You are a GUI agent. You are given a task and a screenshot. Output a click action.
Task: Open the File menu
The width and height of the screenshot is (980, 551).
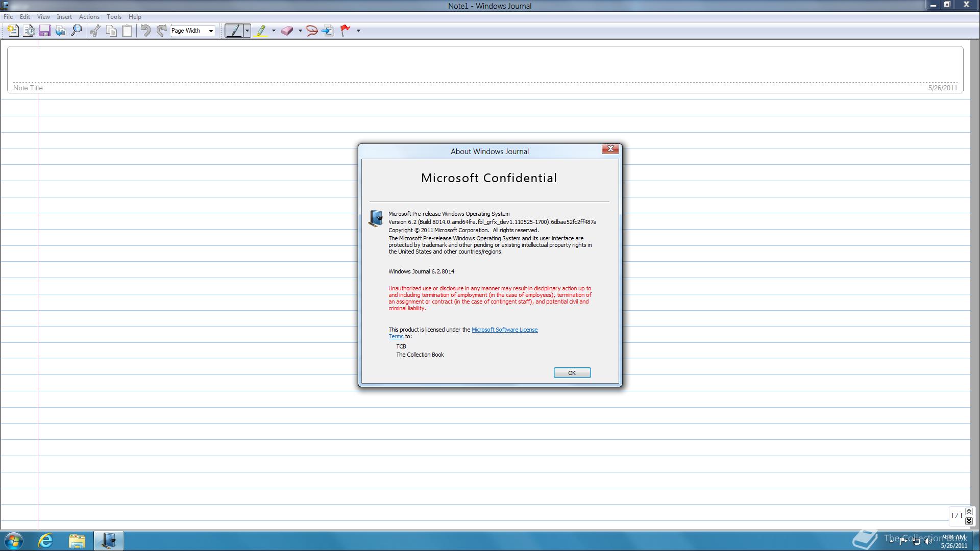tap(8, 17)
